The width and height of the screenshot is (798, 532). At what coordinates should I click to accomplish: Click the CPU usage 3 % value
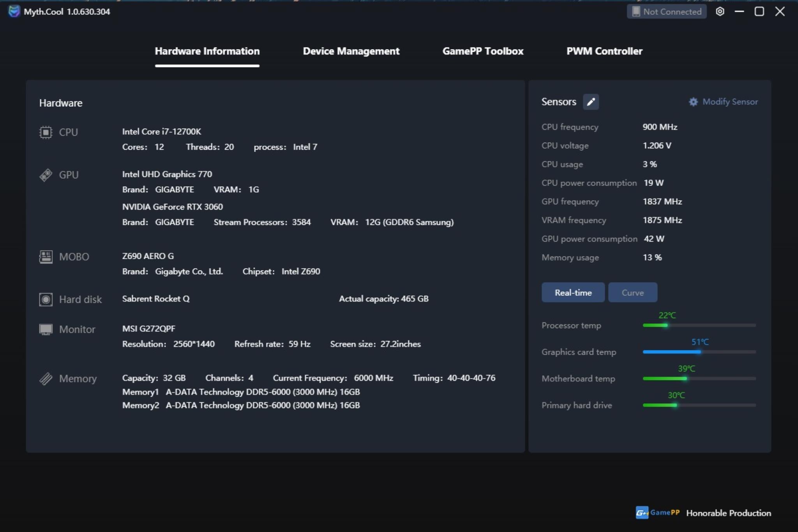(650, 164)
